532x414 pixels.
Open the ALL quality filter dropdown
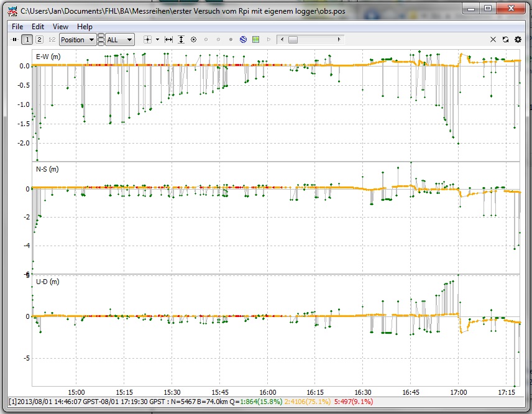(x=119, y=40)
